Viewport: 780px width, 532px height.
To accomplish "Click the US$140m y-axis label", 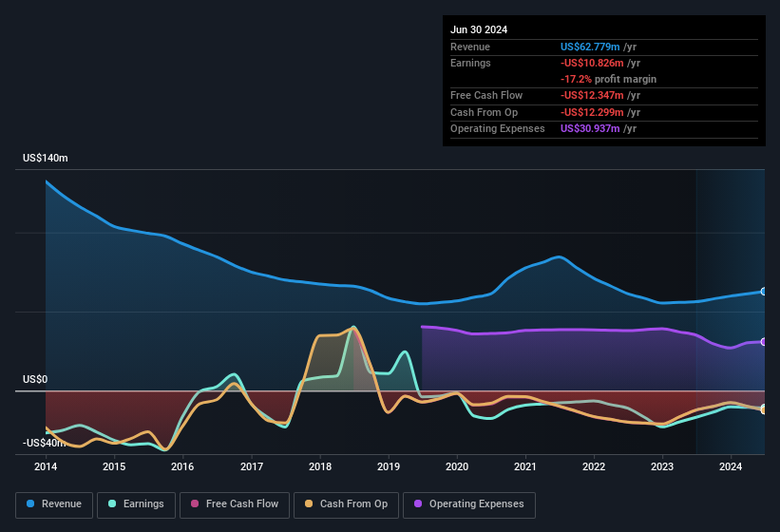I will 46,158.
